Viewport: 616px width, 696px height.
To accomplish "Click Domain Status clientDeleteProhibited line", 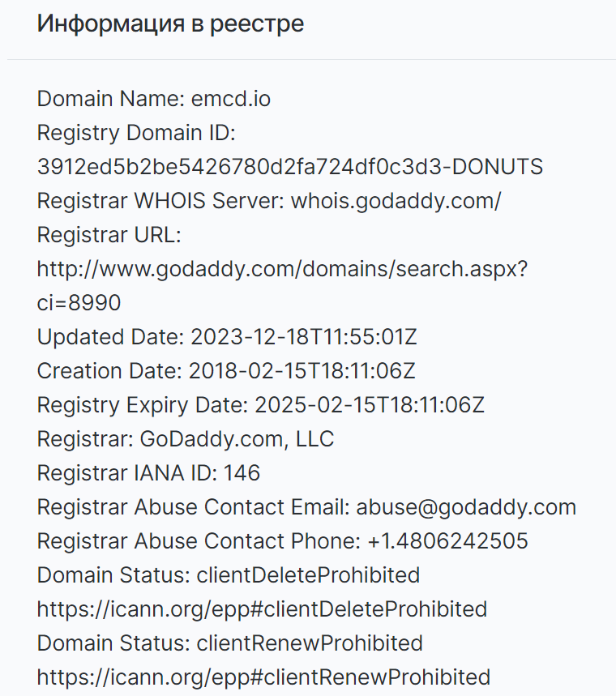I will [x=229, y=575].
